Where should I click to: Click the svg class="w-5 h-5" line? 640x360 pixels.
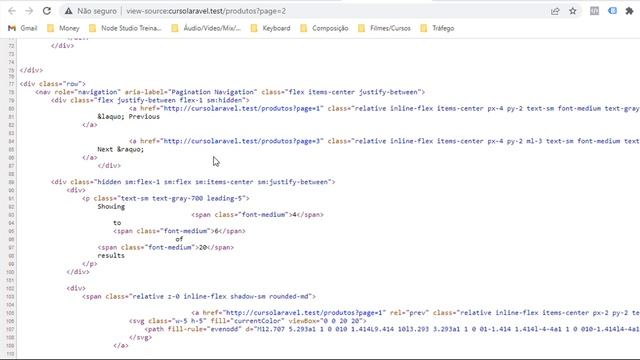248,321
